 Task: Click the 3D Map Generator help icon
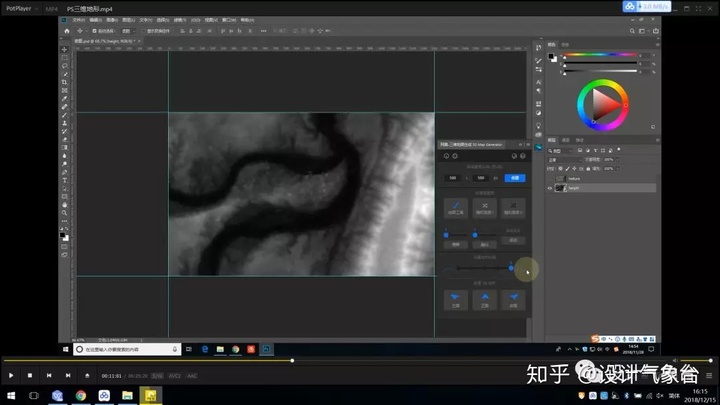(523, 156)
